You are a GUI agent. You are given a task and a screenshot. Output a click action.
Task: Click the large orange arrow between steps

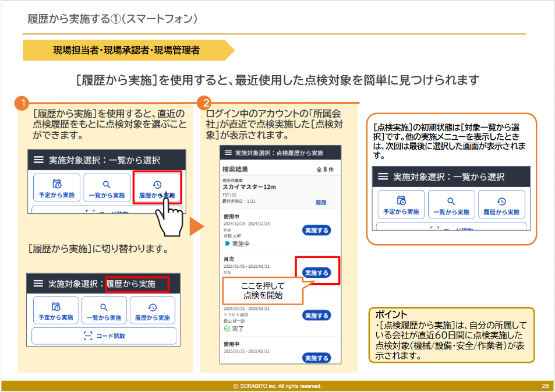click(197, 226)
